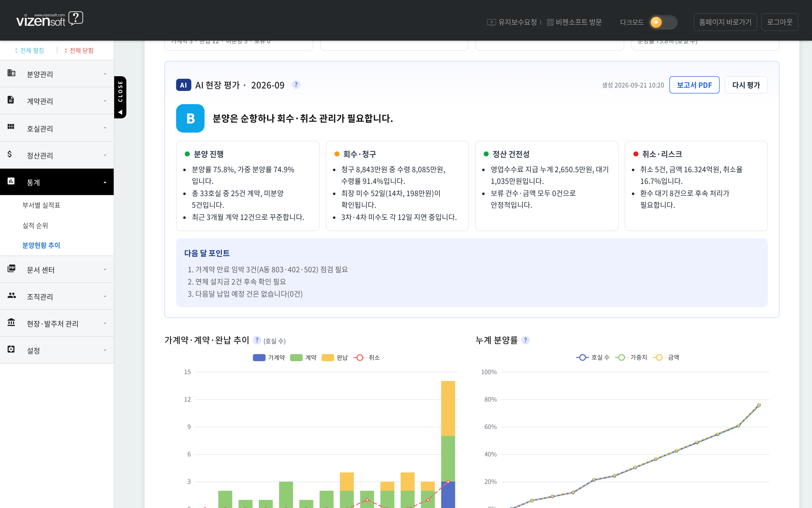Click the 로그아웃 button

[780, 22]
